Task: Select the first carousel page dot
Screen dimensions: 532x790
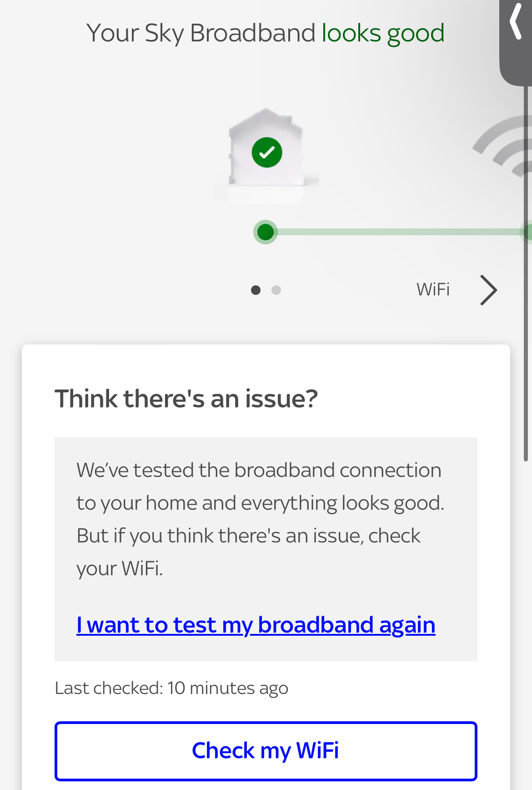Action: tap(256, 290)
